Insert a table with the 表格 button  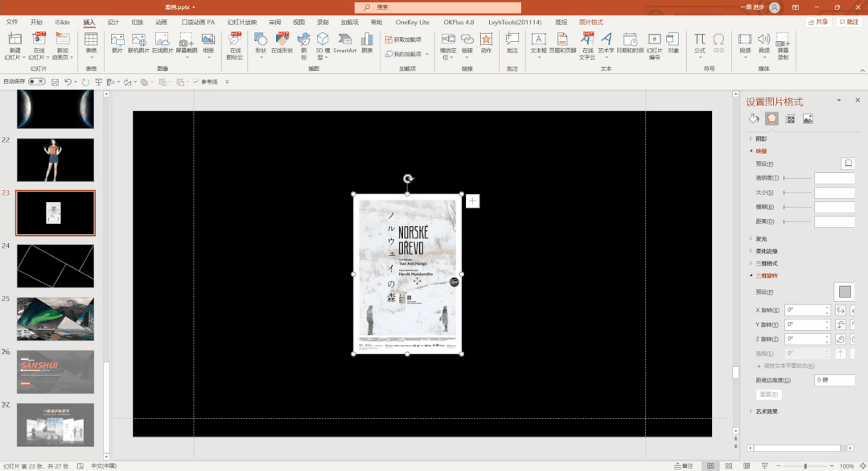pos(92,45)
